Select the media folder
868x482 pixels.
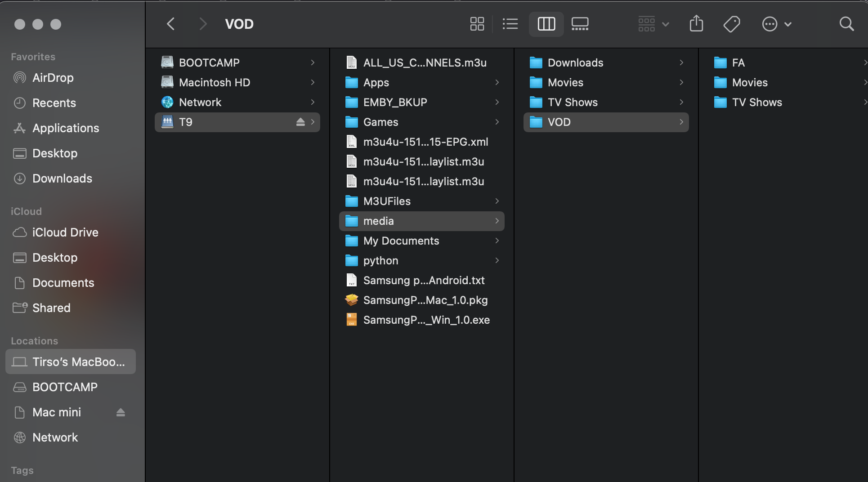422,221
